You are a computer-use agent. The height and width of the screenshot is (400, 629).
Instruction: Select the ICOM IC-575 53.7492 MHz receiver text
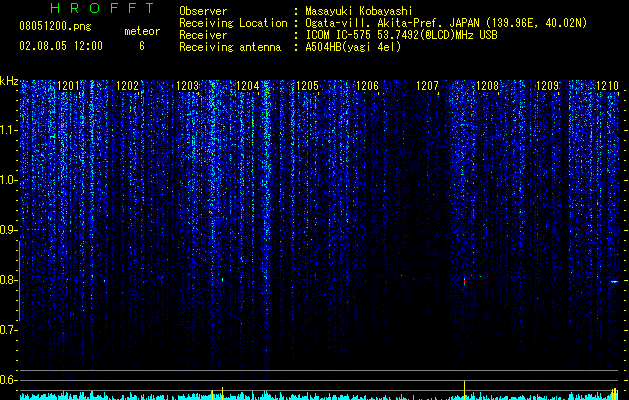(x=401, y=35)
